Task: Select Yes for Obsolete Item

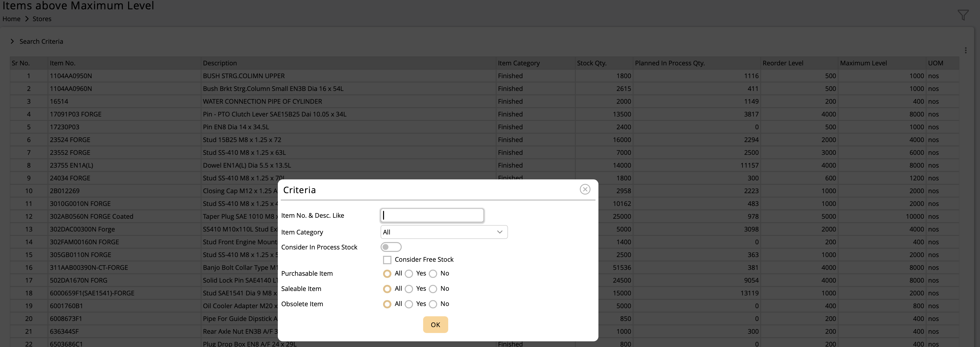Action: click(x=409, y=304)
